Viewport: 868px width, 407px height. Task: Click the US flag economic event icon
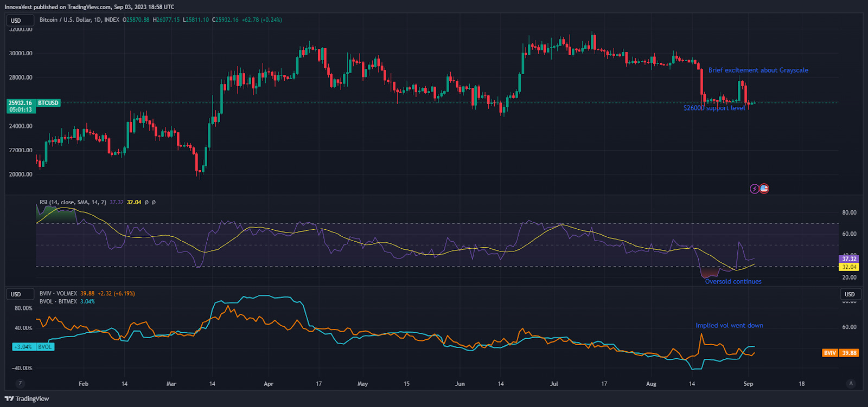[764, 189]
